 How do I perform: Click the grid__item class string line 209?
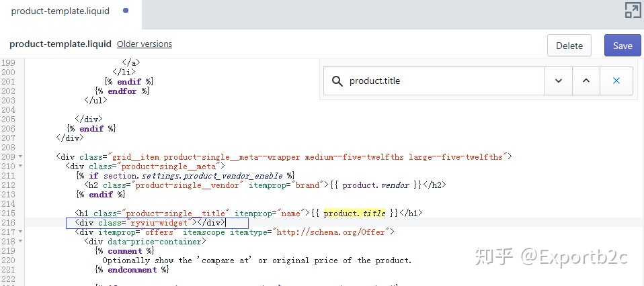coord(308,157)
